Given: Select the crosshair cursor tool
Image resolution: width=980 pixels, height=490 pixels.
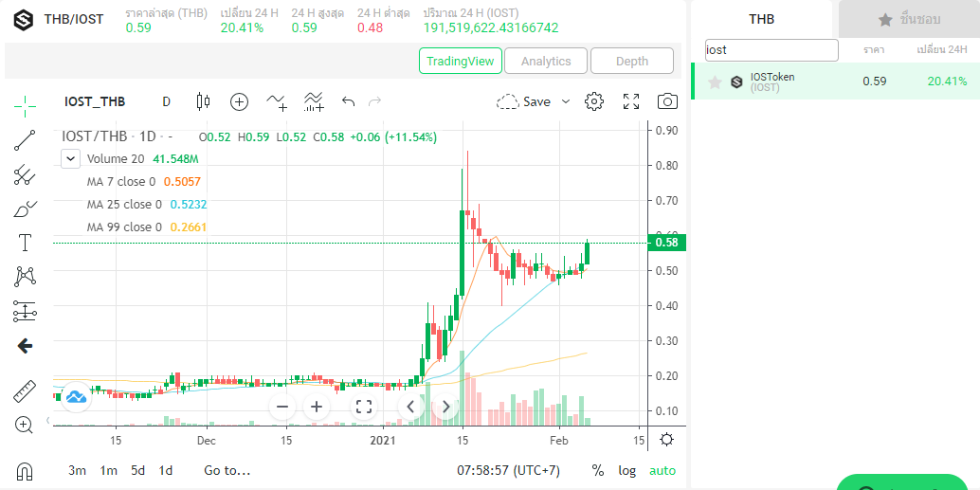Looking at the screenshot, I should (x=25, y=106).
